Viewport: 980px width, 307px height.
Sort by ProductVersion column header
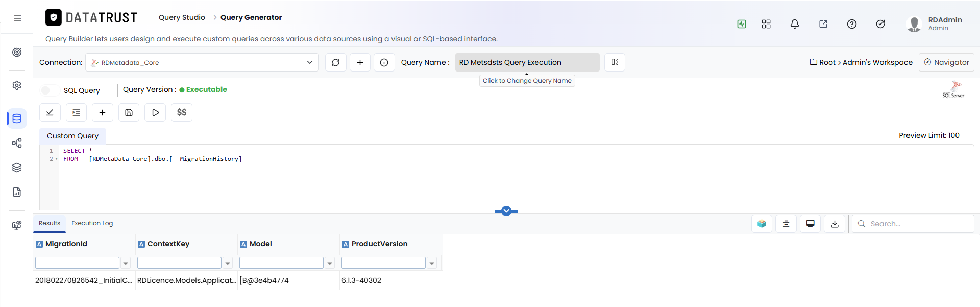point(379,244)
